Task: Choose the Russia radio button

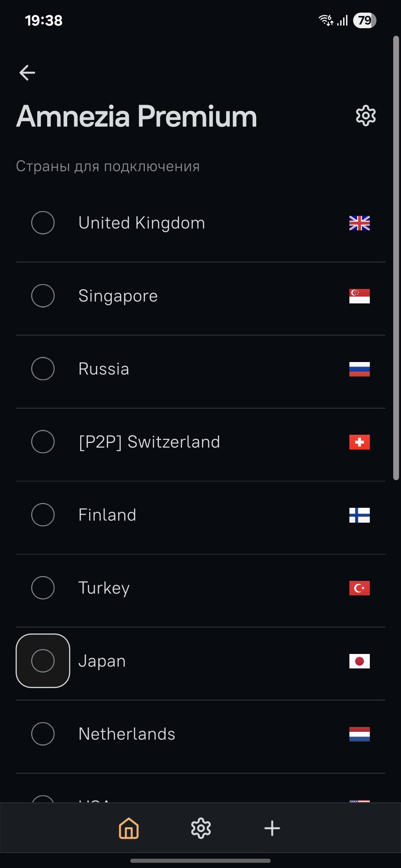Action: (43, 369)
